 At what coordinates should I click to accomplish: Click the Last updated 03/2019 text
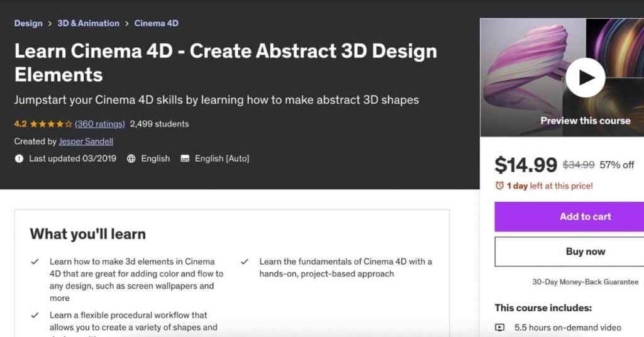[x=73, y=159]
